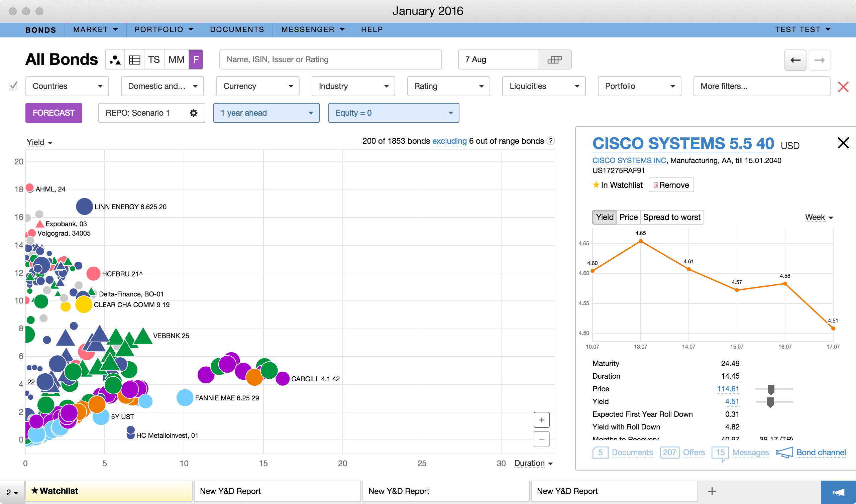Click the Bond channel megaphone icon
Screen dimensions: 856x504
coord(784,453)
